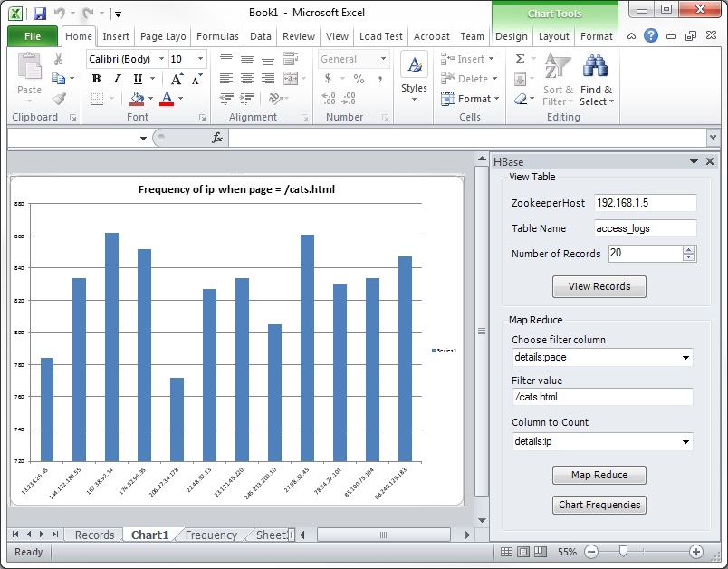Click the Chart Frequencies button

[x=599, y=505]
